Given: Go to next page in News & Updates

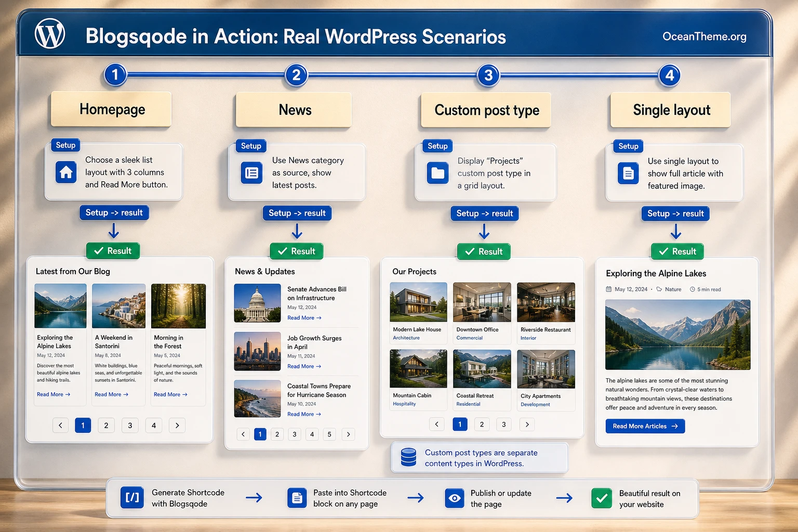Looking at the screenshot, I should tap(349, 434).
